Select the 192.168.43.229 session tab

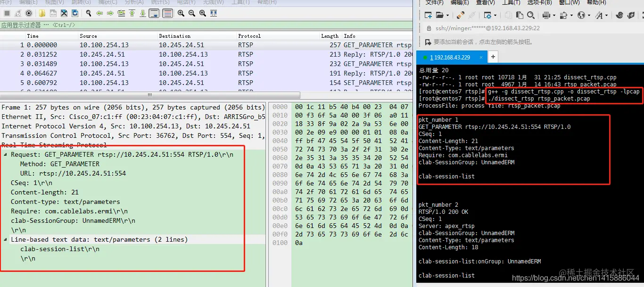[x=451, y=57]
